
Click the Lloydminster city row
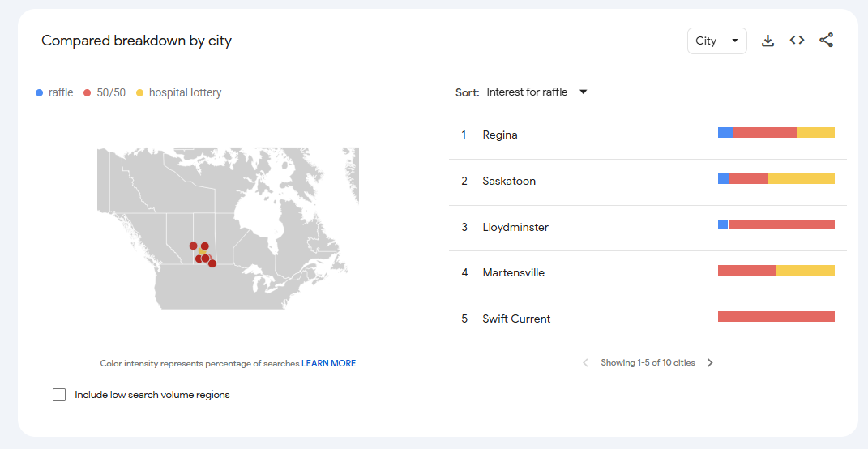(x=515, y=227)
